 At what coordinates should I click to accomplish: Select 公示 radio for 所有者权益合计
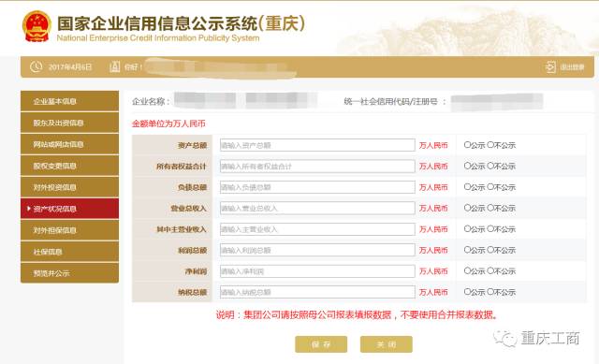tap(467, 166)
